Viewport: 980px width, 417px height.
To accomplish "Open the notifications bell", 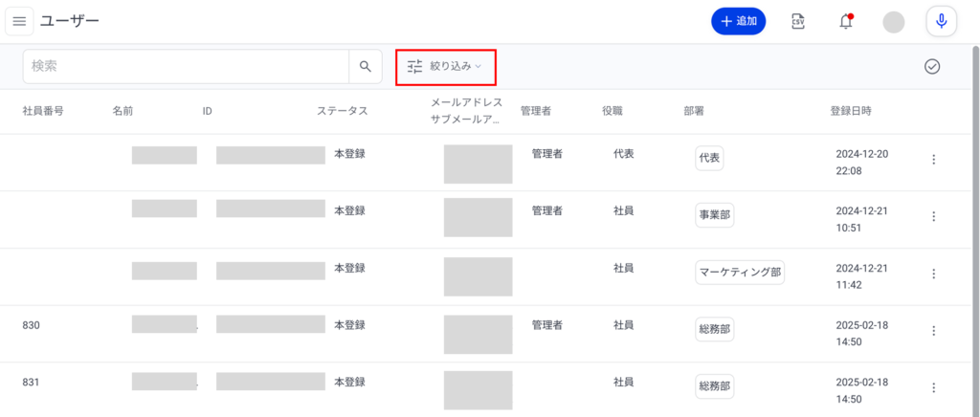I will (x=846, y=21).
